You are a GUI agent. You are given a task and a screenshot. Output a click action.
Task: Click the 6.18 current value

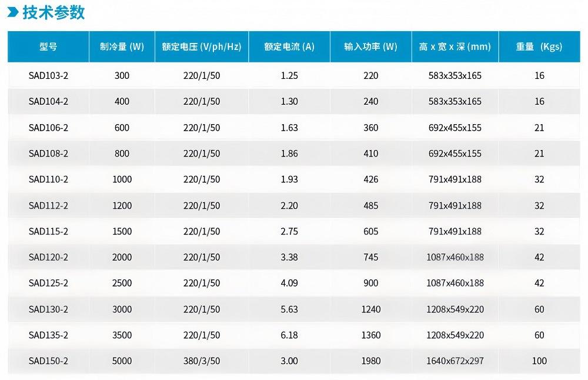tap(289, 335)
